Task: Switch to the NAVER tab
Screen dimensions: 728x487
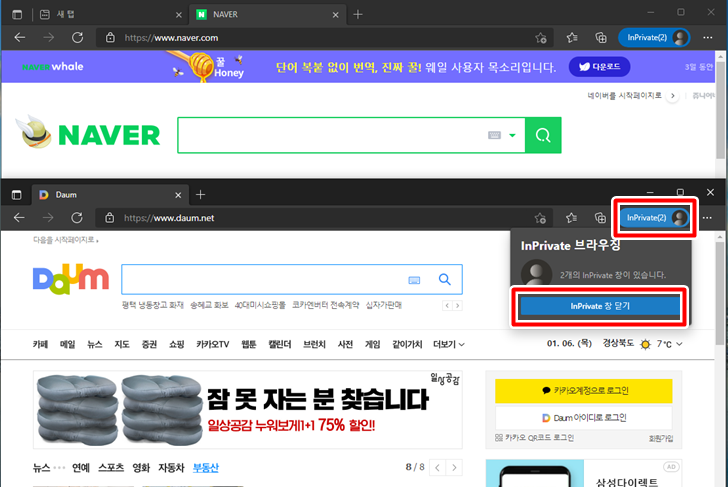Action: [268, 14]
